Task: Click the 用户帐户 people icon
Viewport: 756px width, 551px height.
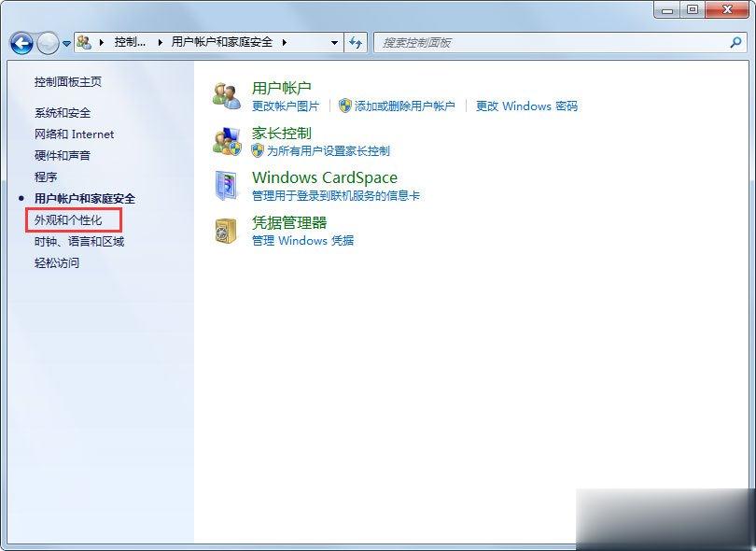Action: [227, 95]
